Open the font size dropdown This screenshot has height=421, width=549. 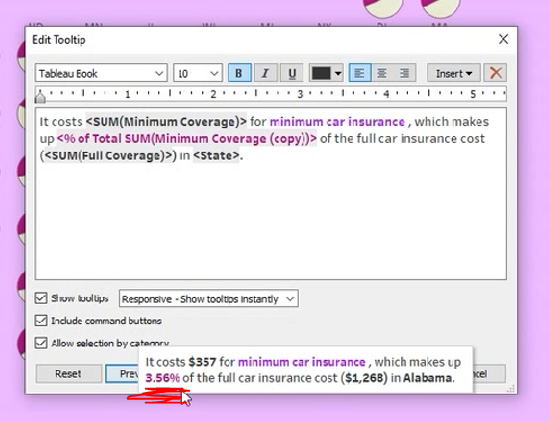198,73
